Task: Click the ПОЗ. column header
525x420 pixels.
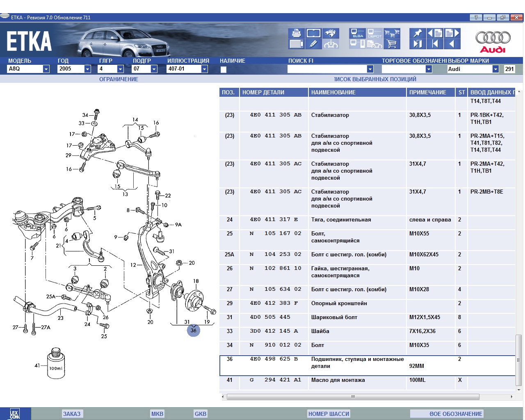Action: tap(229, 92)
